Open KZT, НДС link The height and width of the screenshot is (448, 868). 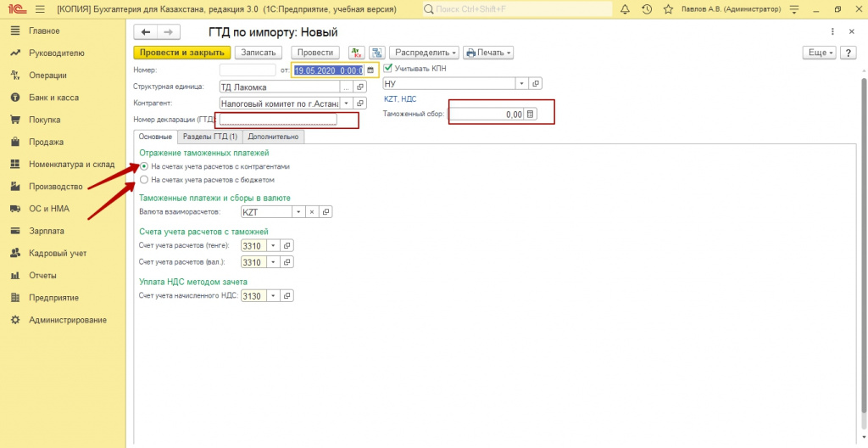tap(400, 98)
